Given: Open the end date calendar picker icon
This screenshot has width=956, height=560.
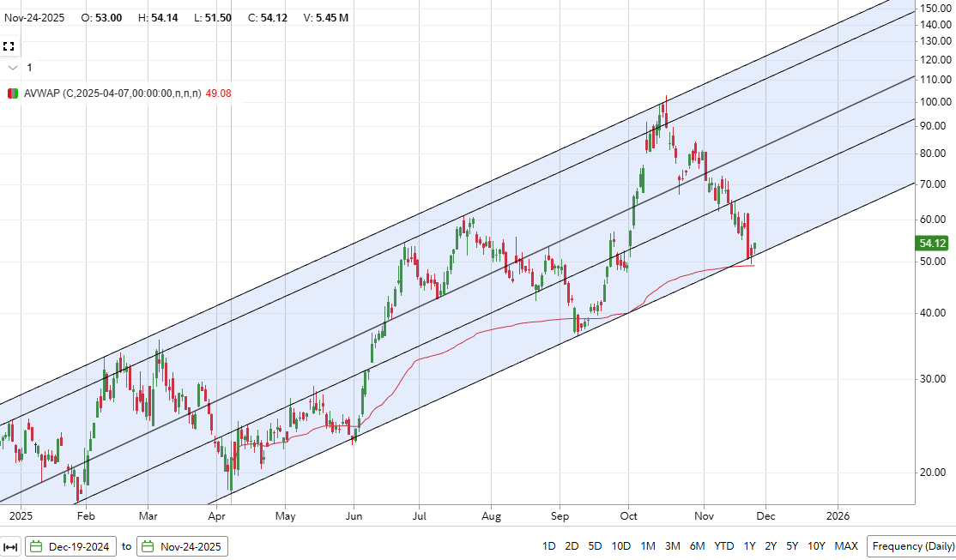Looking at the screenshot, I should pos(149,546).
